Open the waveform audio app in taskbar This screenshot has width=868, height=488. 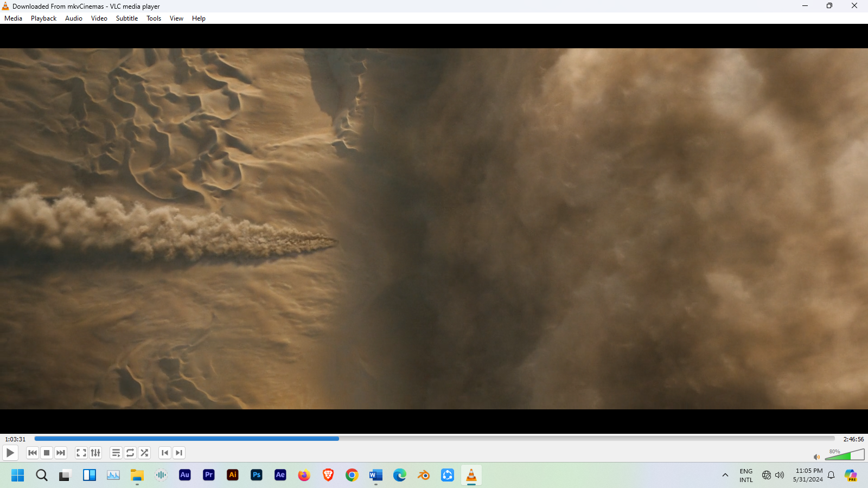tap(161, 475)
